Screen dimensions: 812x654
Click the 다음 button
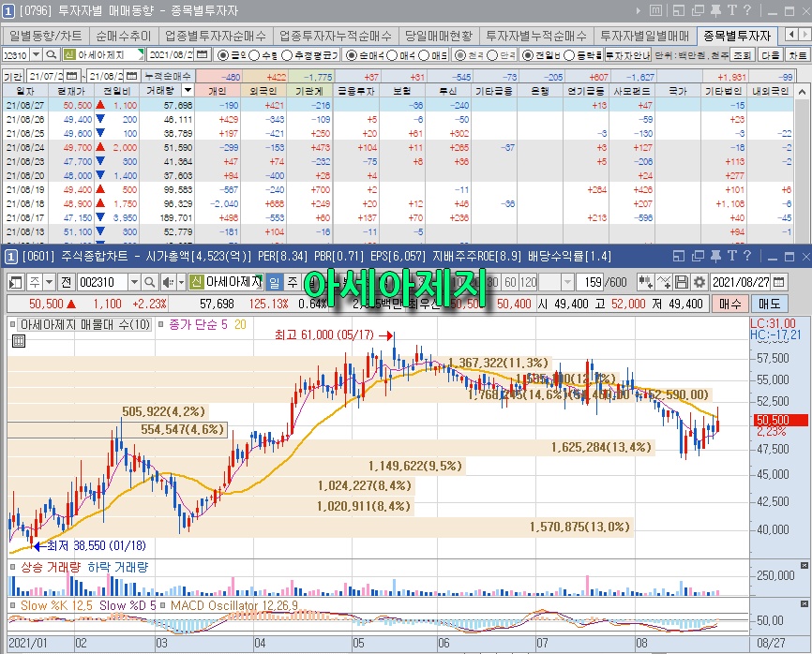pyautogui.click(x=771, y=54)
